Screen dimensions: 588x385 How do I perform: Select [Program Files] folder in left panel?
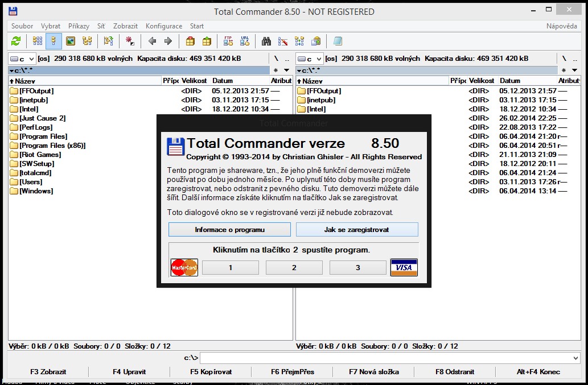click(43, 136)
